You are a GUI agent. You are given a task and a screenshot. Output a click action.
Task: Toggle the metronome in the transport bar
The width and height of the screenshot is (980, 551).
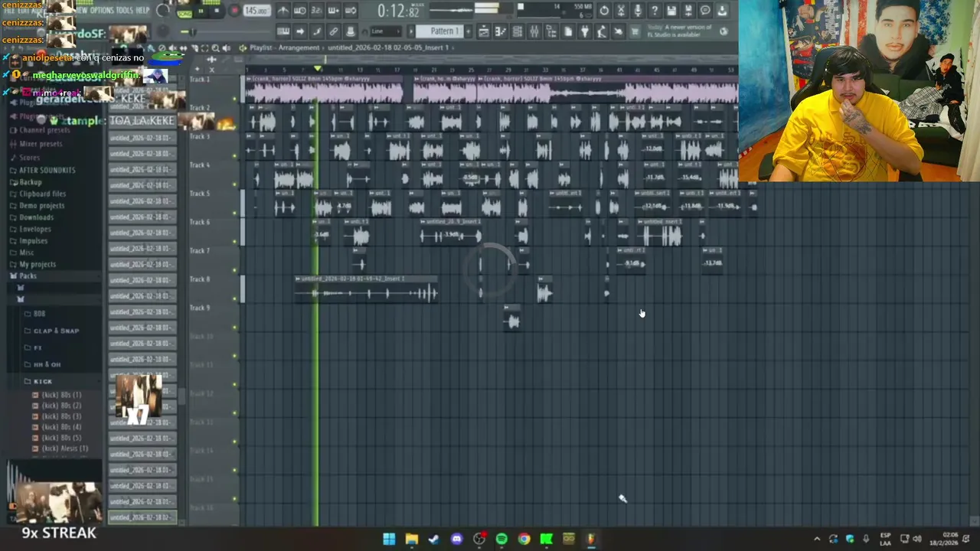283,10
